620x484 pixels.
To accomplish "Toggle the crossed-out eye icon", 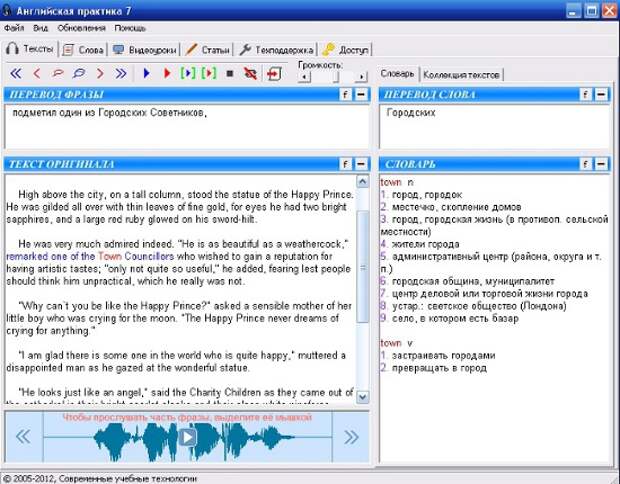I will point(250,73).
